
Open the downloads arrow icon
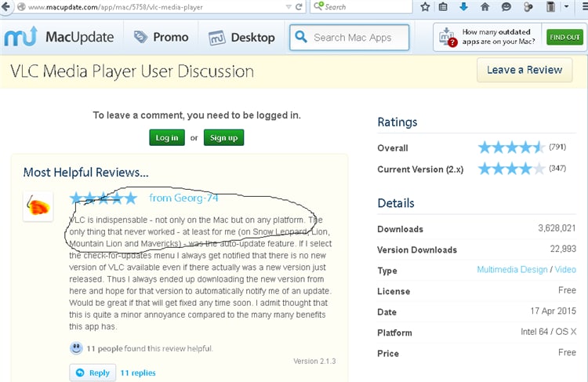(463, 6)
